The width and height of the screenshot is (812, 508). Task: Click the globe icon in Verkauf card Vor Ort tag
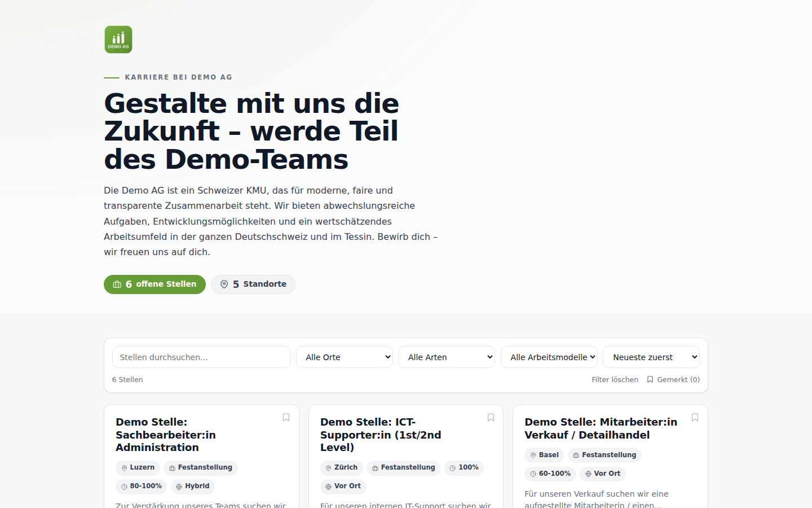(588, 474)
